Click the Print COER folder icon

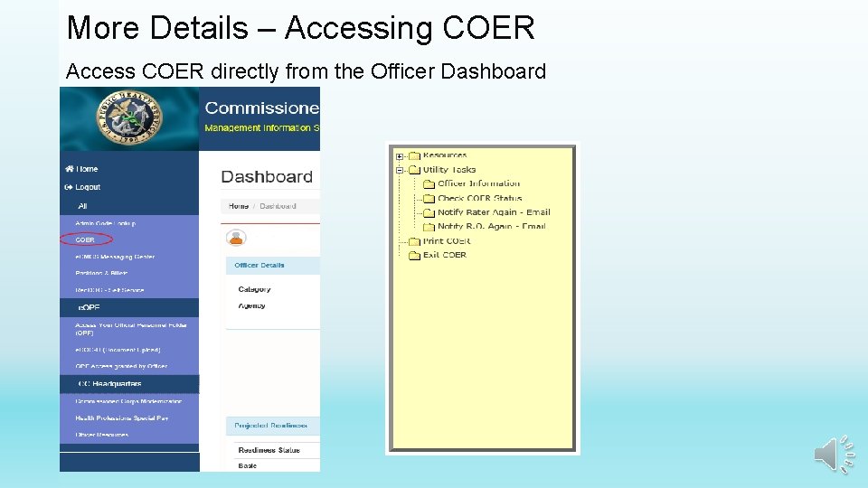click(415, 241)
